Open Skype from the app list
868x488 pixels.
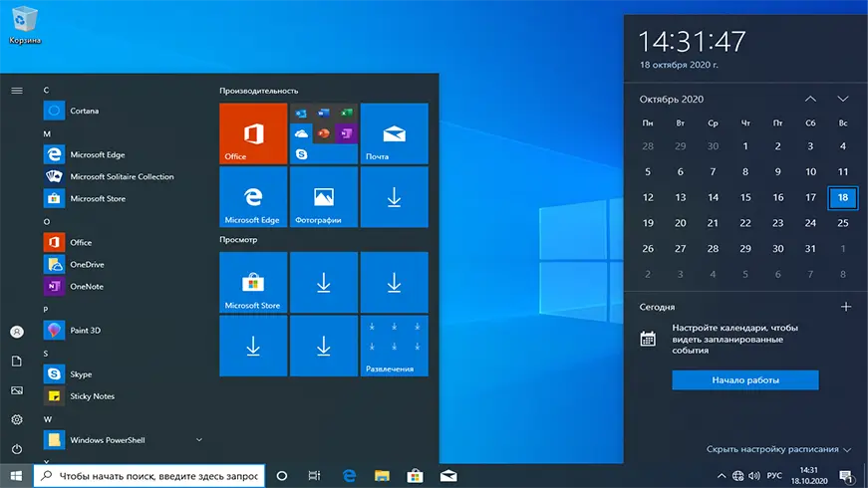coord(125,374)
